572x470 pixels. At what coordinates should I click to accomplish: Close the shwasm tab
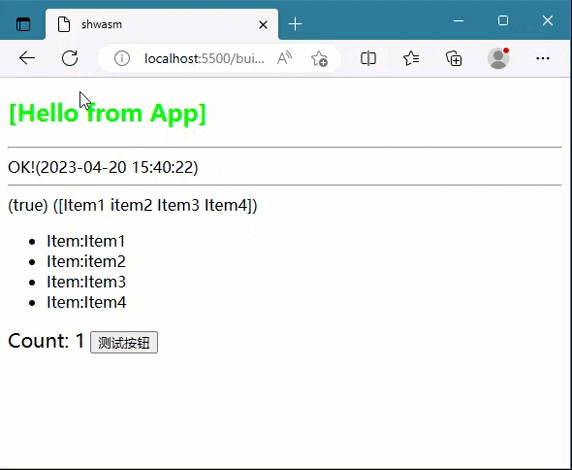(263, 25)
